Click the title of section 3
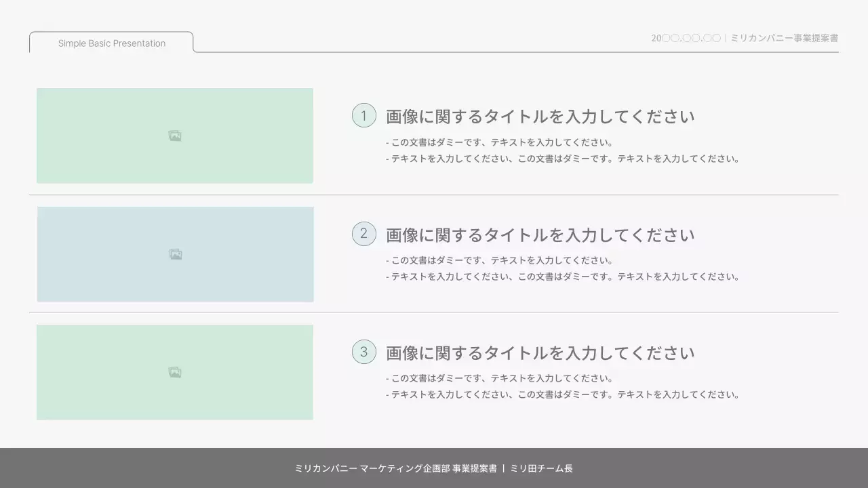Image resolution: width=868 pixels, height=488 pixels. point(539,352)
